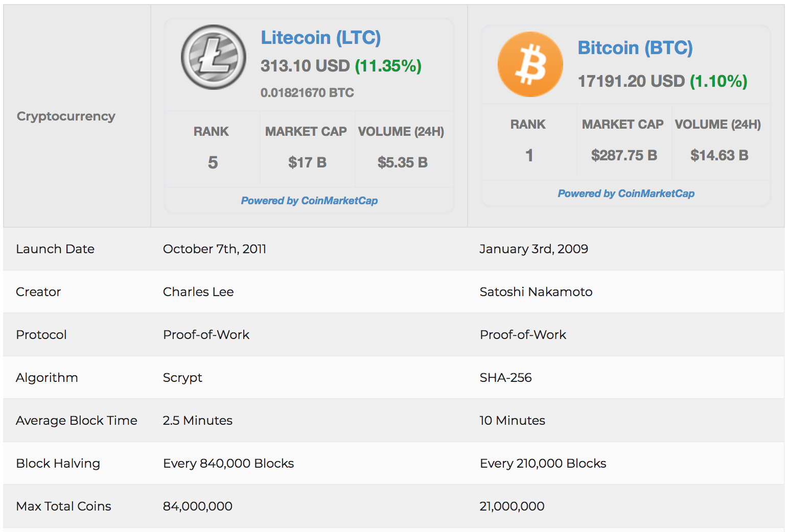Screen dimensions: 789x532
Task: Select the Litecoin price 313.10 USD
Action: (305, 66)
